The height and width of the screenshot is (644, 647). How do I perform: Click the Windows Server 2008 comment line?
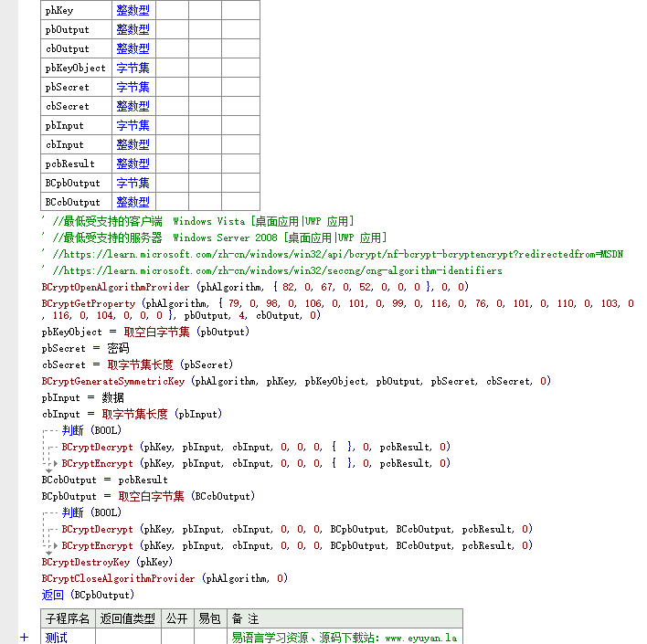pyautogui.click(x=214, y=238)
